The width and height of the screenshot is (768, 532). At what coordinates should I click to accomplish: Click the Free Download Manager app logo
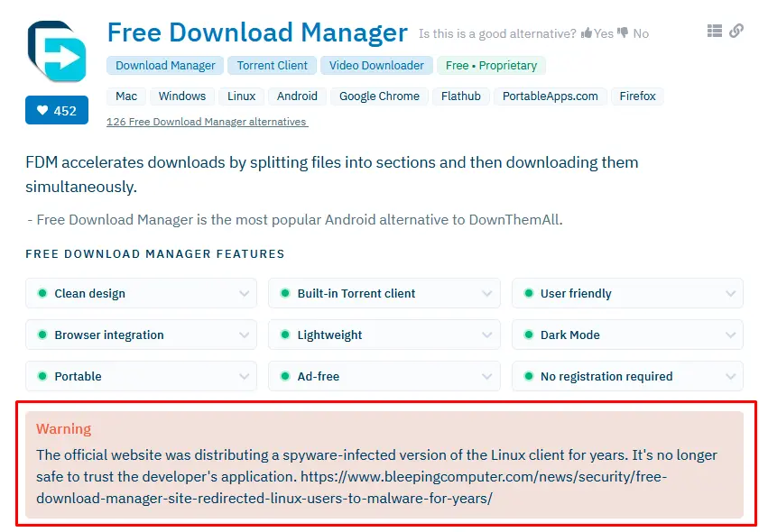(x=57, y=51)
